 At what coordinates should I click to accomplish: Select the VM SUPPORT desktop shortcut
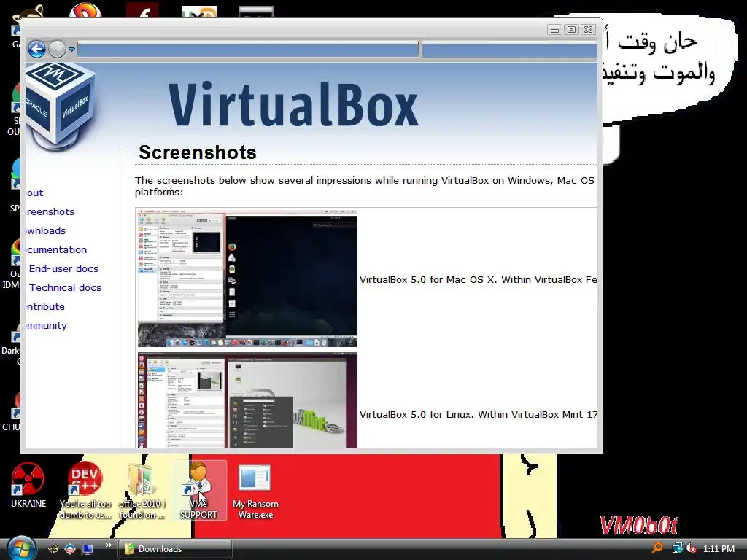coord(198,491)
